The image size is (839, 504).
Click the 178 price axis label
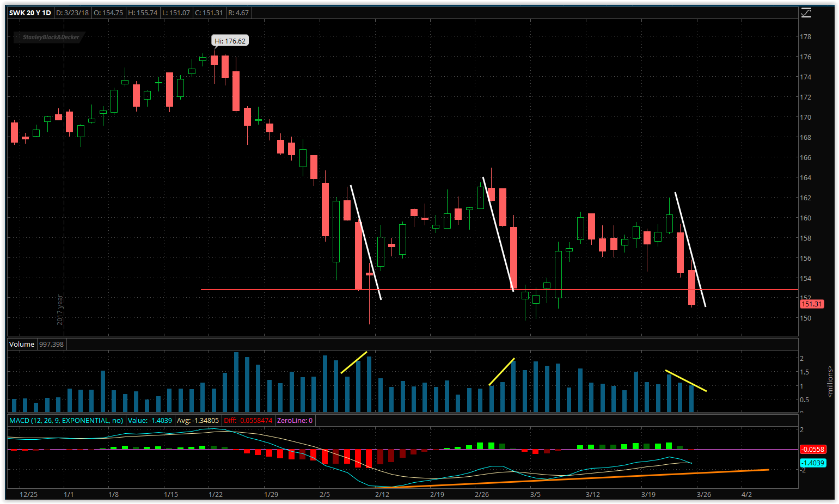(x=805, y=36)
